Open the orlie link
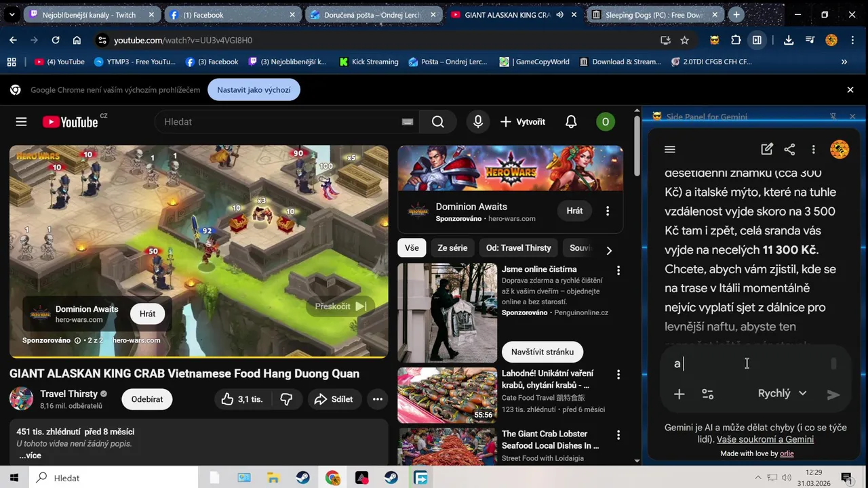868x488 pixels. tap(787, 453)
